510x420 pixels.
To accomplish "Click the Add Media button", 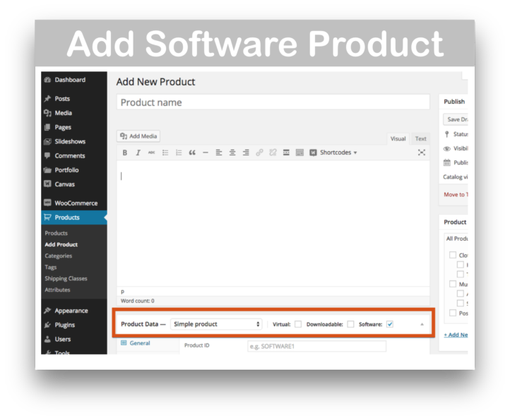I will pyautogui.click(x=139, y=136).
